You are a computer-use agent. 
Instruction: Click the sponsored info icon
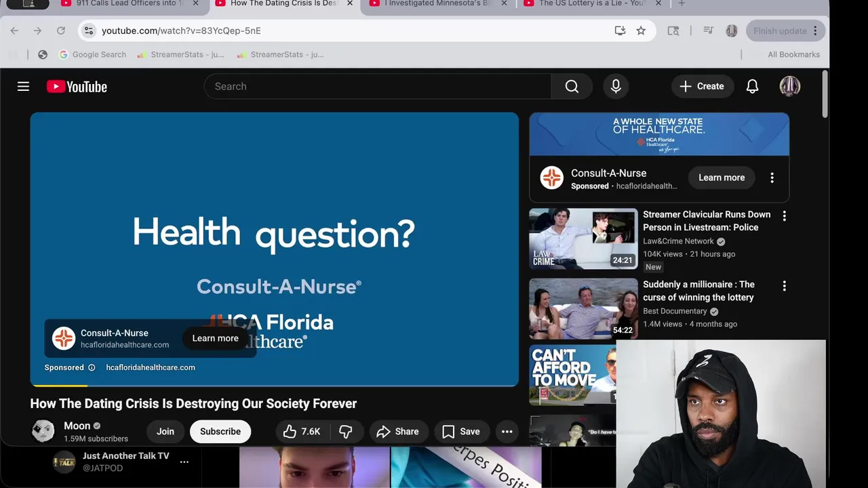coord(92,367)
